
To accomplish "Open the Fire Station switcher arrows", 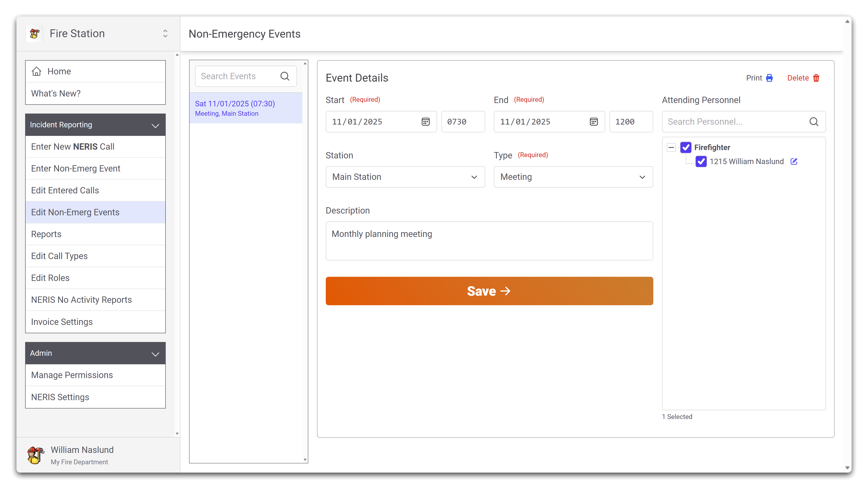I will tap(165, 33).
